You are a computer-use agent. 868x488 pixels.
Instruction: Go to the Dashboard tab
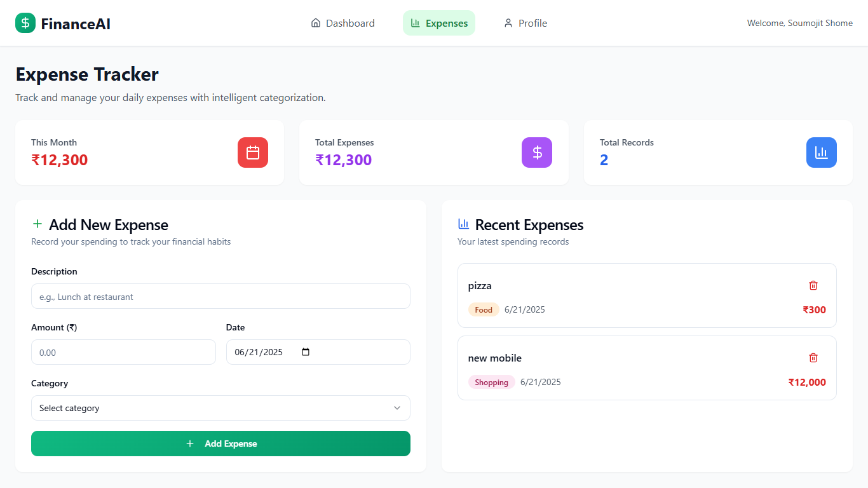(343, 23)
